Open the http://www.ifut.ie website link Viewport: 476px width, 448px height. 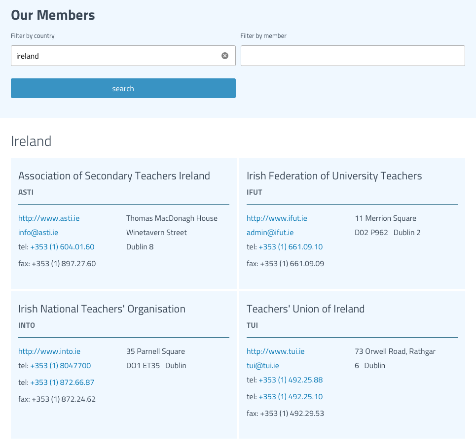[x=277, y=218]
